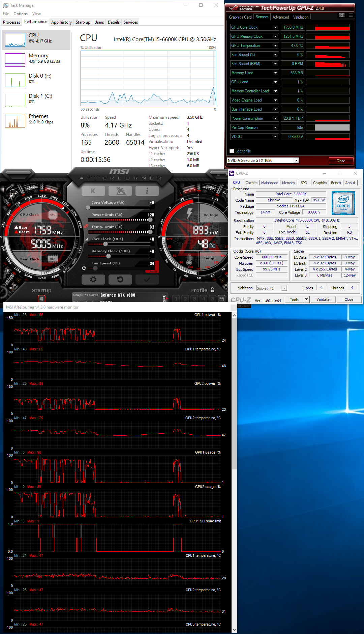
Task: Click the Close button in CPU-Z
Action: pos(349,299)
